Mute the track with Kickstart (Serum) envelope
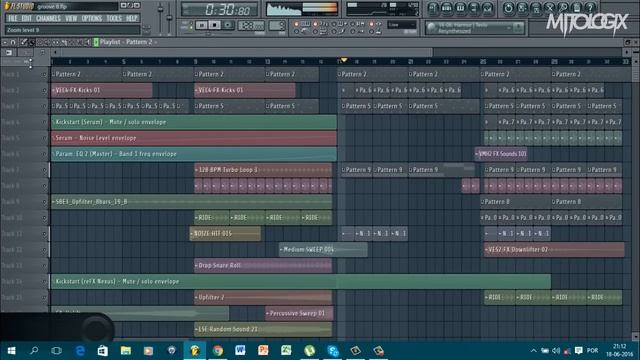The width and height of the screenshot is (640, 360). (44, 122)
